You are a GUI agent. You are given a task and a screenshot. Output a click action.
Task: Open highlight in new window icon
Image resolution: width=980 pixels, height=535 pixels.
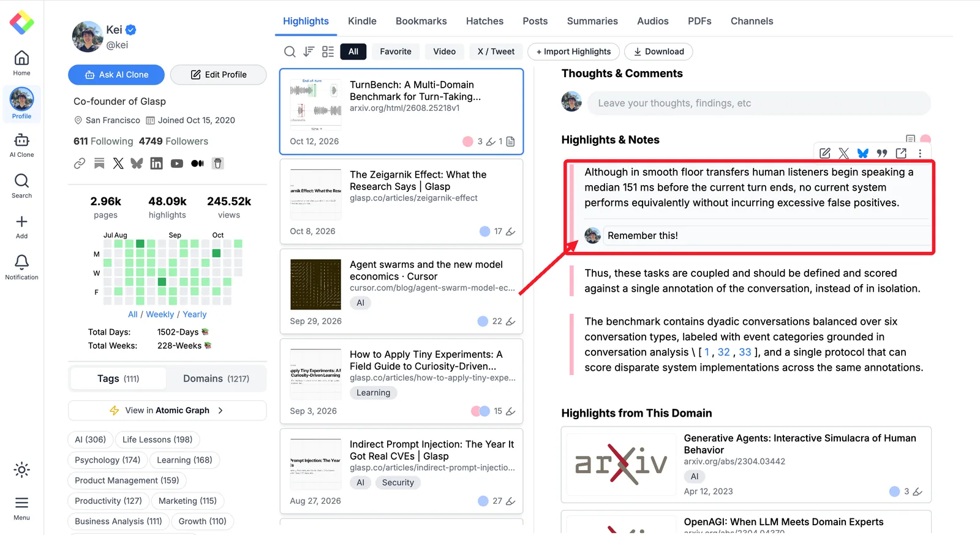coord(901,153)
